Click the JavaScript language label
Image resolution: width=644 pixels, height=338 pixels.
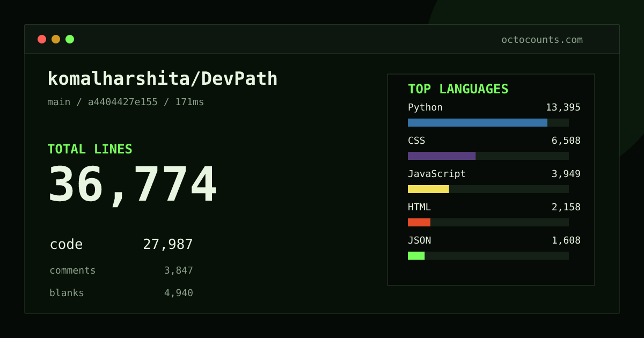(x=437, y=174)
